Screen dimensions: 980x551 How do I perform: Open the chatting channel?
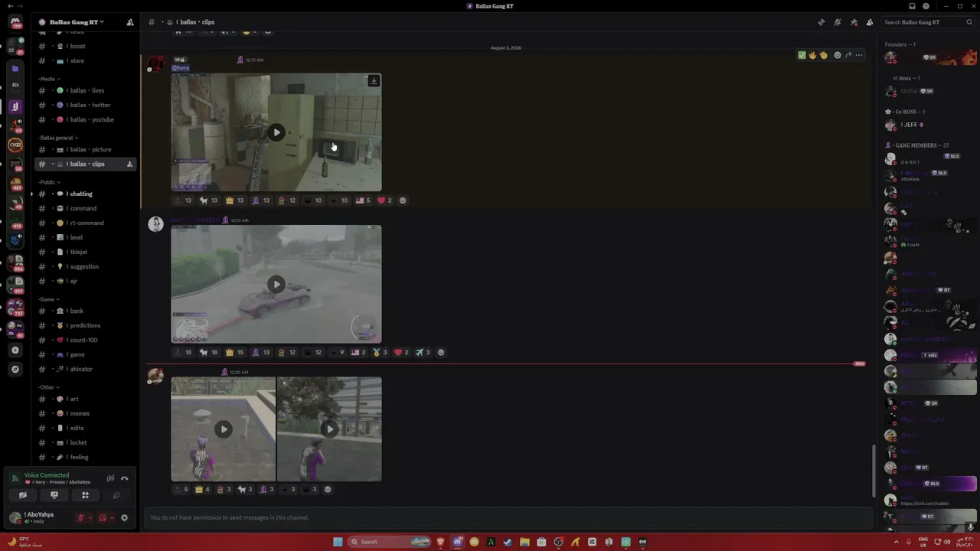(87, 194)
